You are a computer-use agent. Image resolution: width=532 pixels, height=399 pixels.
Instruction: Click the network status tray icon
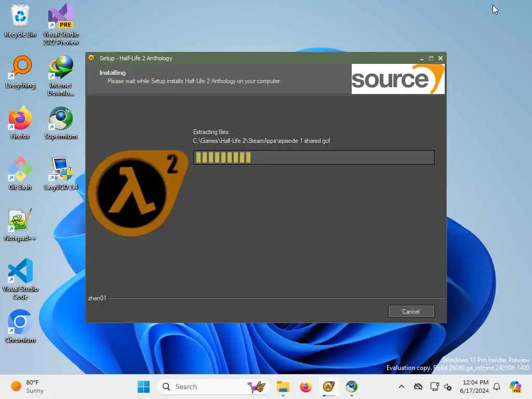point(434,387)
